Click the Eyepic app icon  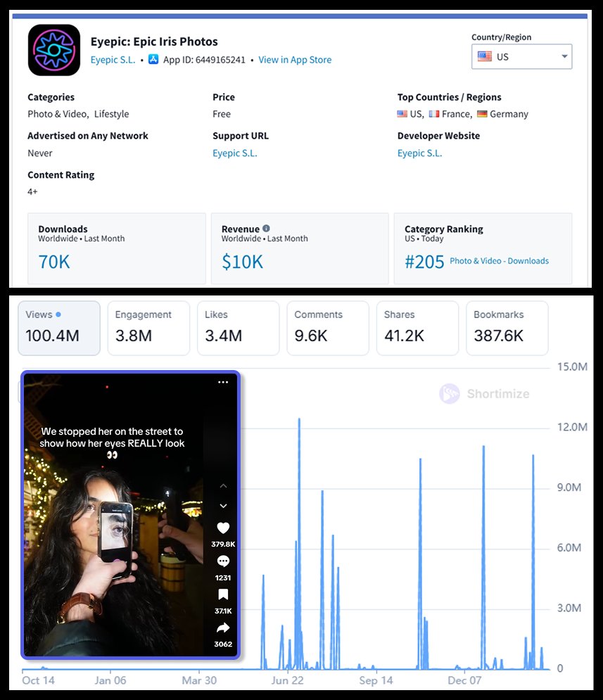54,50
